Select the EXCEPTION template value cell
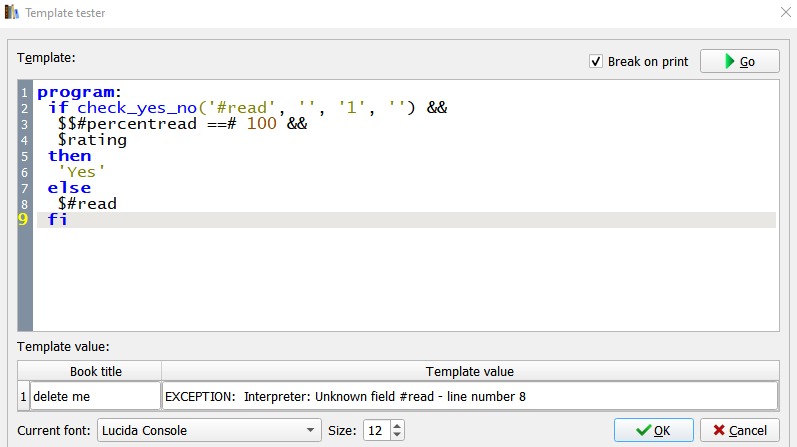Image resolution: width=797 pixels, height=447 pixels. (470, 396)
